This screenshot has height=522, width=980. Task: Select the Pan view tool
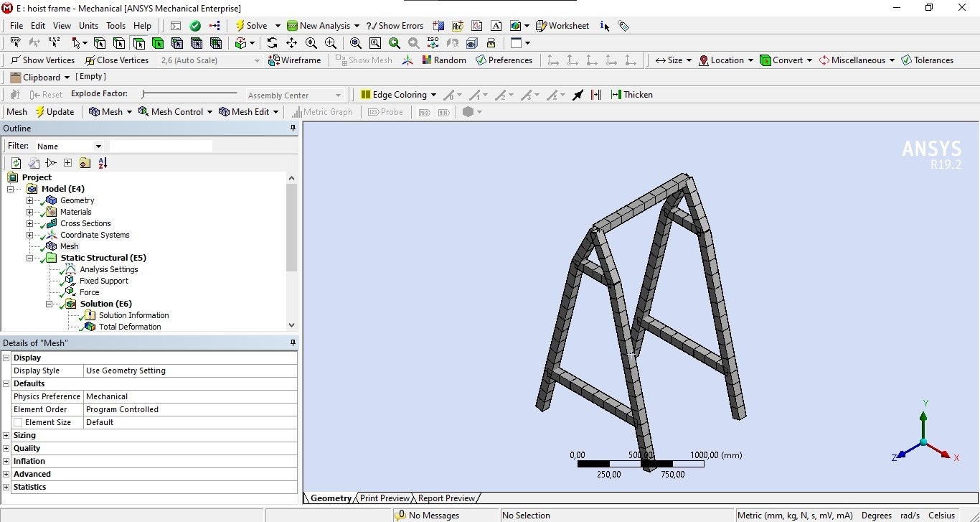click(x=291, y=43)
